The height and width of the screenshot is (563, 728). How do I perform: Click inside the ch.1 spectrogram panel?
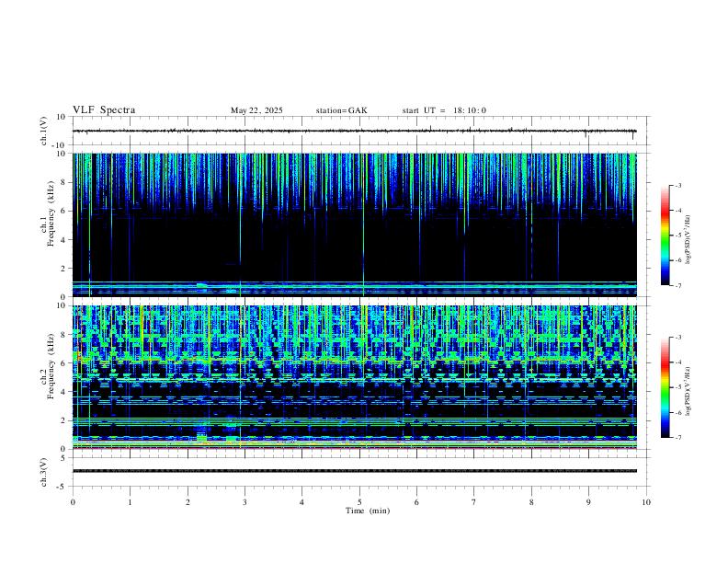coord(354,224)
